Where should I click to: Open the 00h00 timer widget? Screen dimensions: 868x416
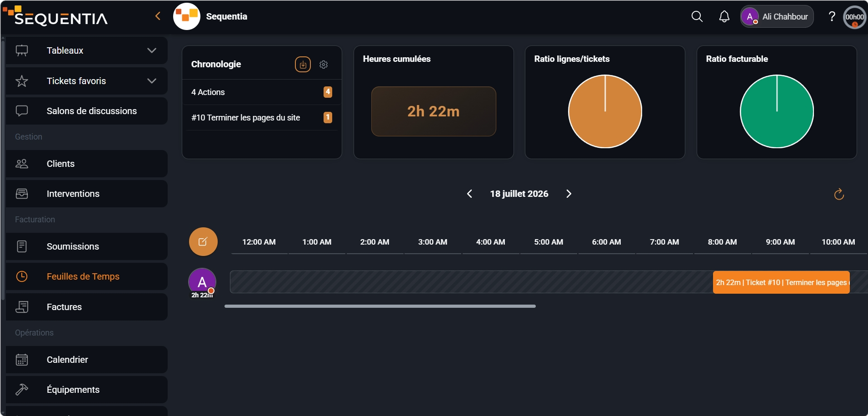854,17
